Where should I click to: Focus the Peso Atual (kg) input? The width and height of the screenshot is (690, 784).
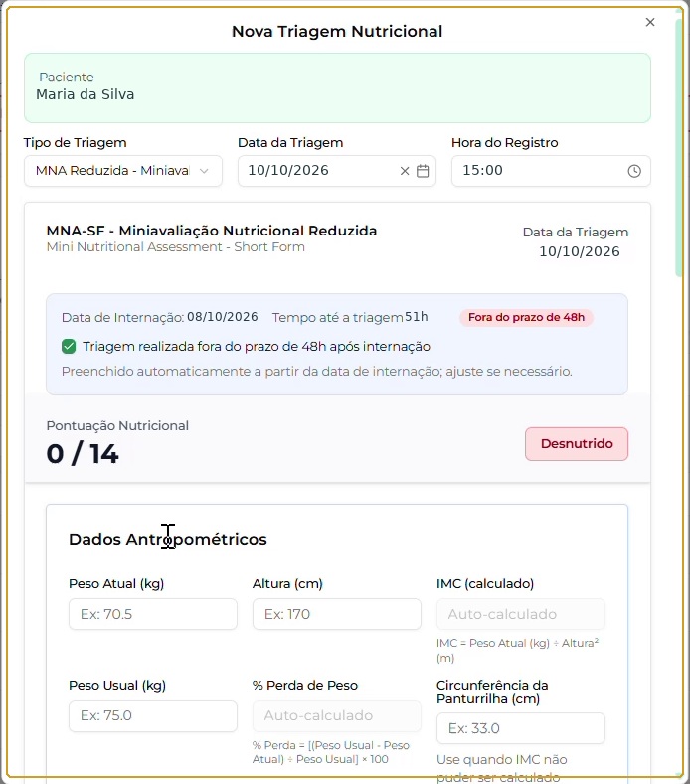point(153,614)
